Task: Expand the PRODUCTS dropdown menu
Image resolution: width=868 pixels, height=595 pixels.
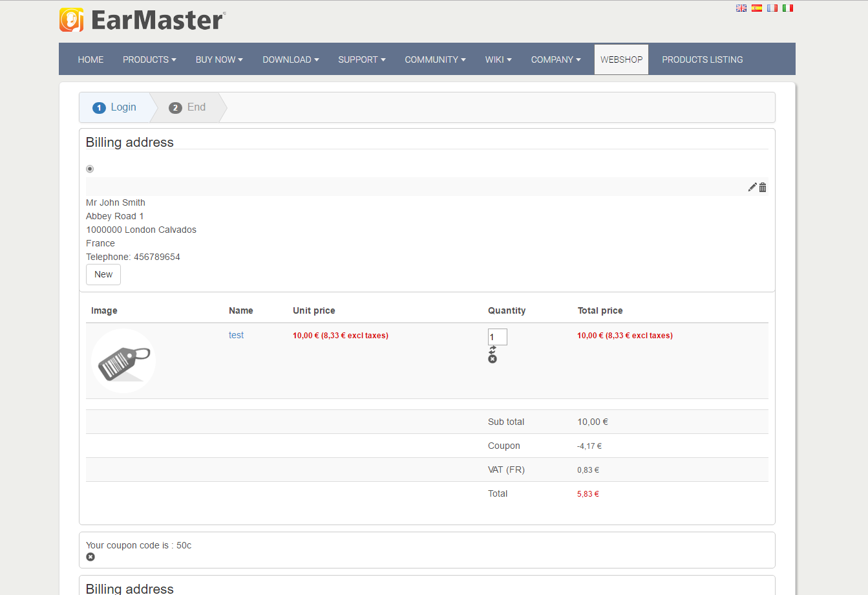Action: 149,59
